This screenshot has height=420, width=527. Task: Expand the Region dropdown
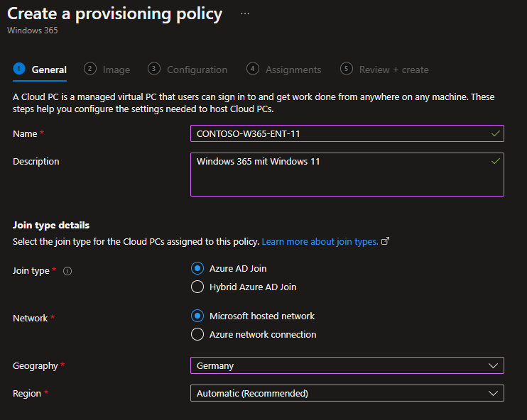[x=347, y=393]
